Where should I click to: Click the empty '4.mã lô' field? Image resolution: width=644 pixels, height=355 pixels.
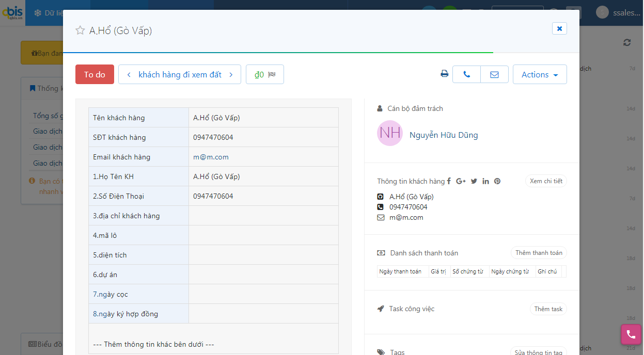point(263,235)
